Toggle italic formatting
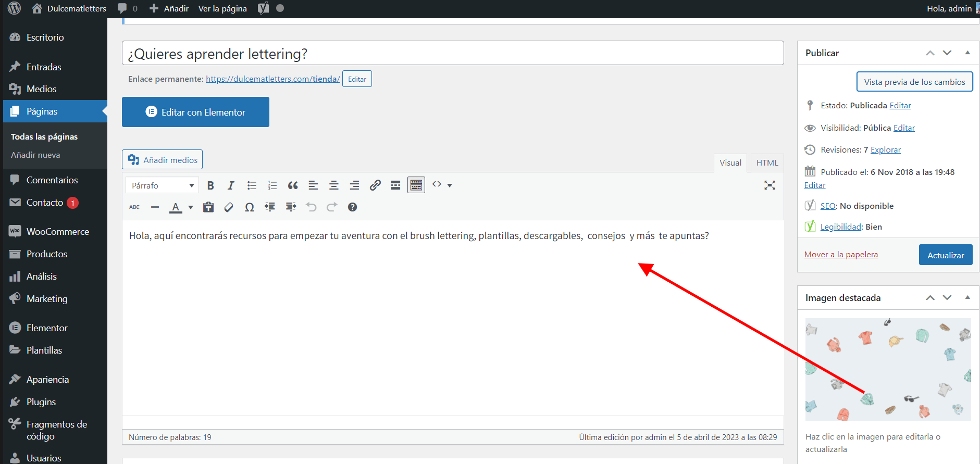 pos(231,185)
